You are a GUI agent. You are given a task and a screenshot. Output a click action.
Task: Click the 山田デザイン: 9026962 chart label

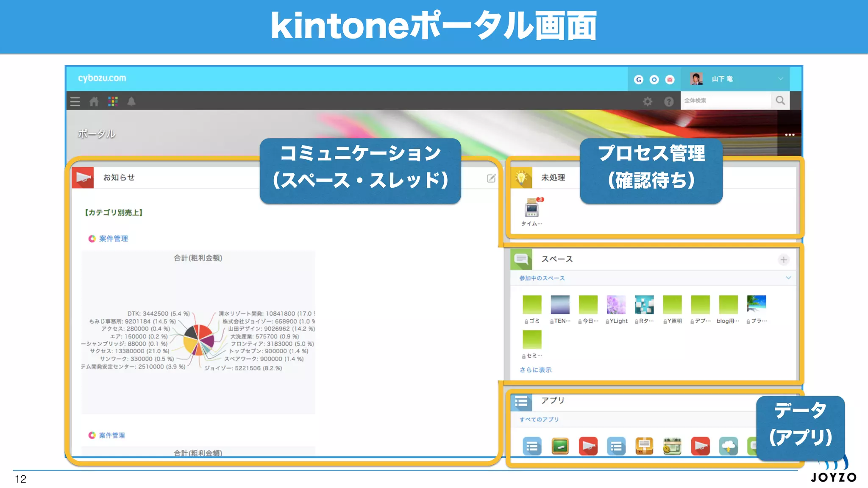(271, 328)
